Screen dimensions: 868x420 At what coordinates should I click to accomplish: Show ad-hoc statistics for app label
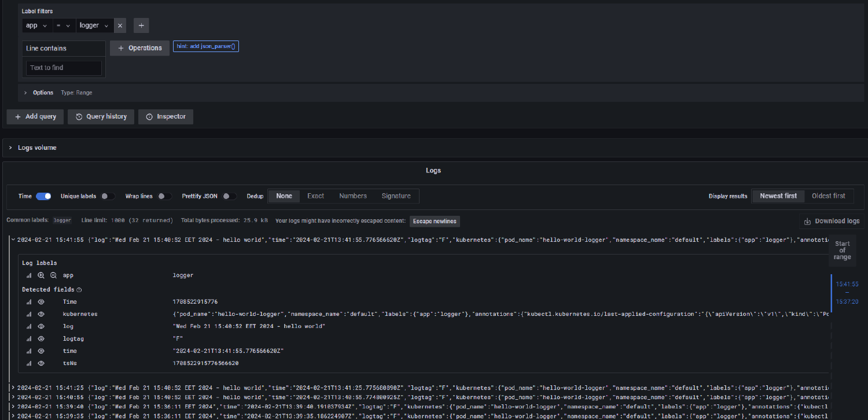click(29, 276)
